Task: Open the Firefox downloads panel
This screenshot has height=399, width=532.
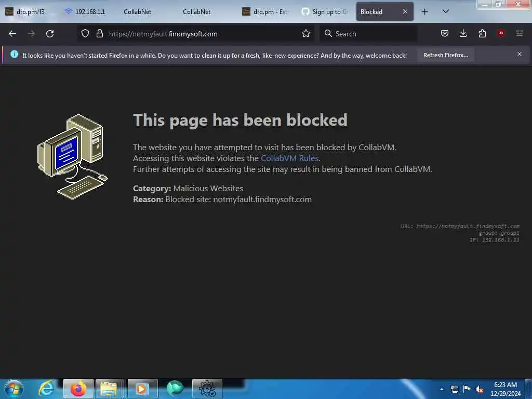Action: pos(463,33)
